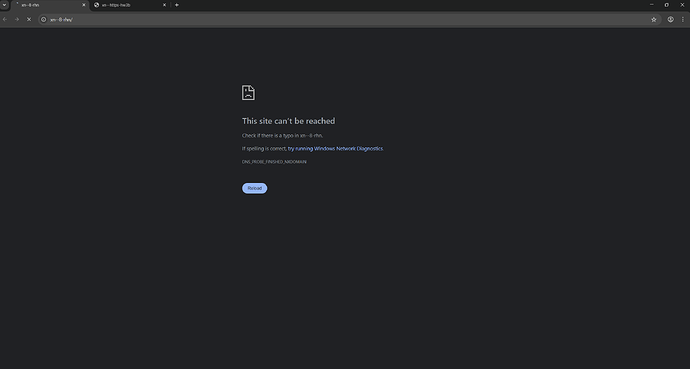Open Windows Network Diagnostics link
Screen dimensions: 690x369
pos(335,149)
